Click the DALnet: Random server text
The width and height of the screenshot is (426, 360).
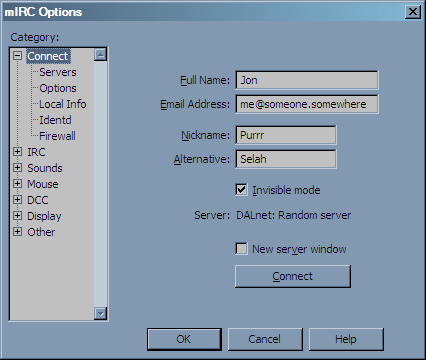(x=293, y=215)
